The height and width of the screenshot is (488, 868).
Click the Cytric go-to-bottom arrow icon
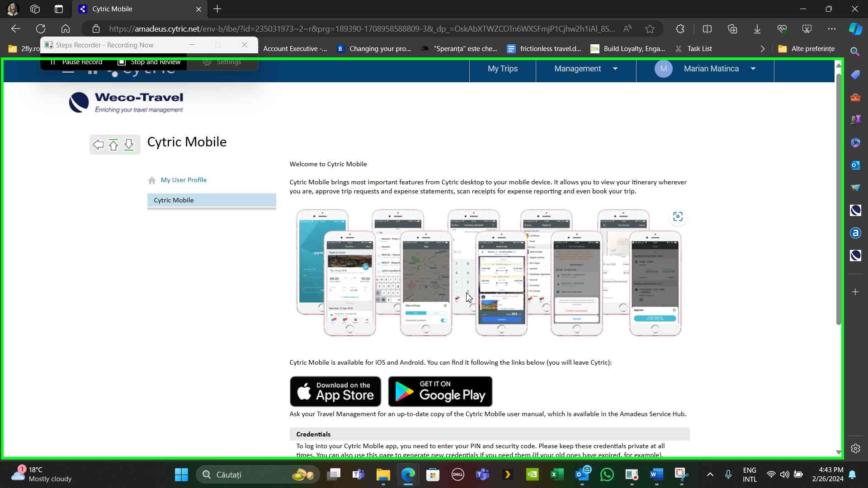click(129, 145)
